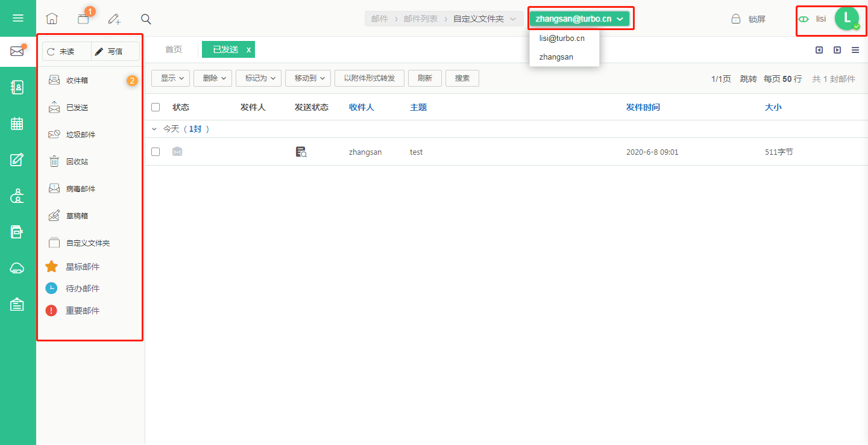Image resolution: width=868 pixels, height=445 pixels.
Task: Click the 搜索 search button
Action: (462, 78)
